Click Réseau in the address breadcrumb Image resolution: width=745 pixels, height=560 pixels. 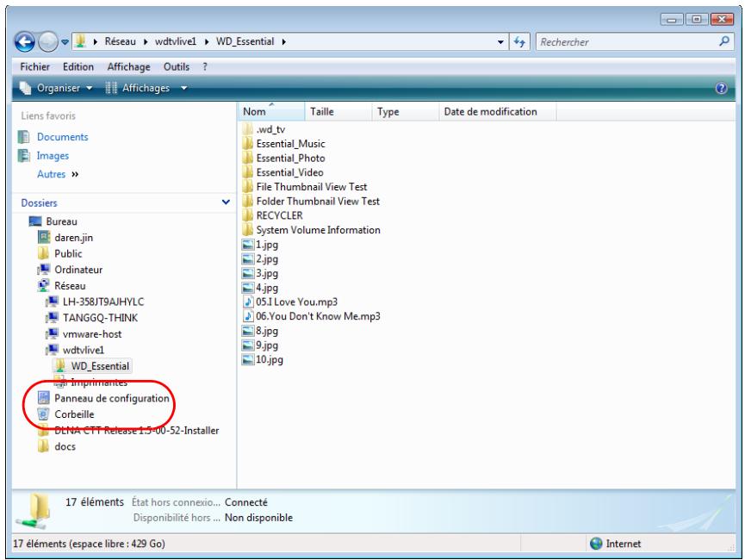click(120, 42)
